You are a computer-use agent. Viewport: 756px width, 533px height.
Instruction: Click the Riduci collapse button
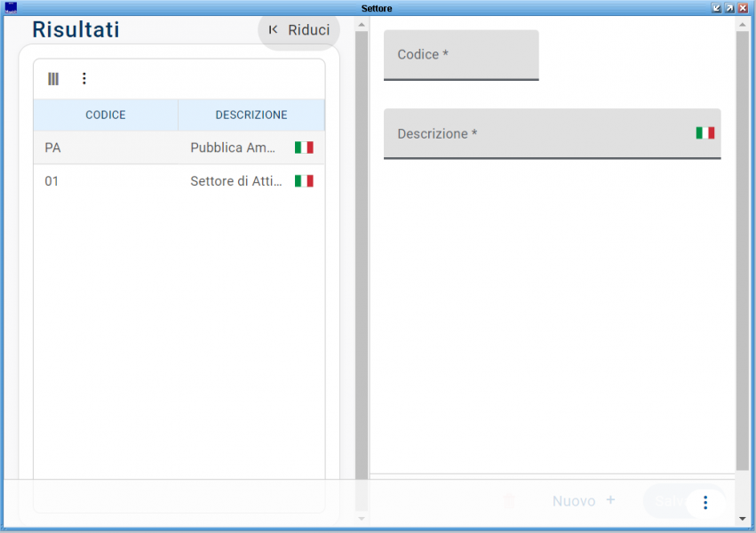tap(298, 30)
